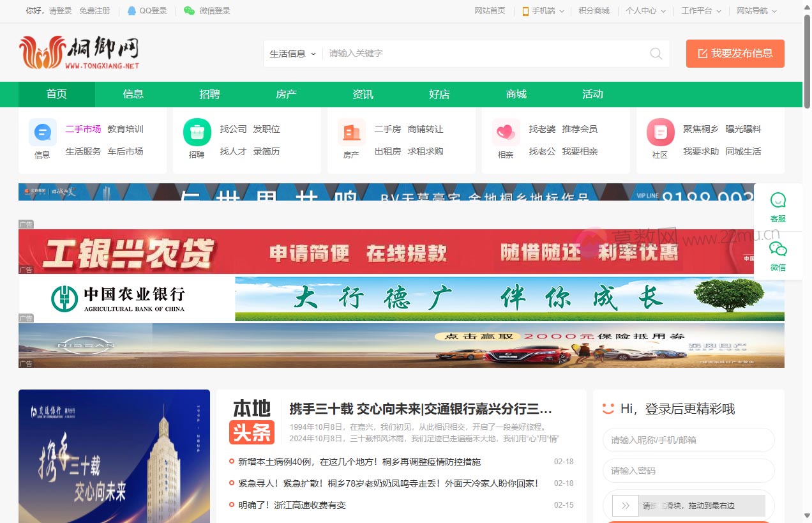
Task: Open the floating 客服 service icon
Action: tap(778, 200)
